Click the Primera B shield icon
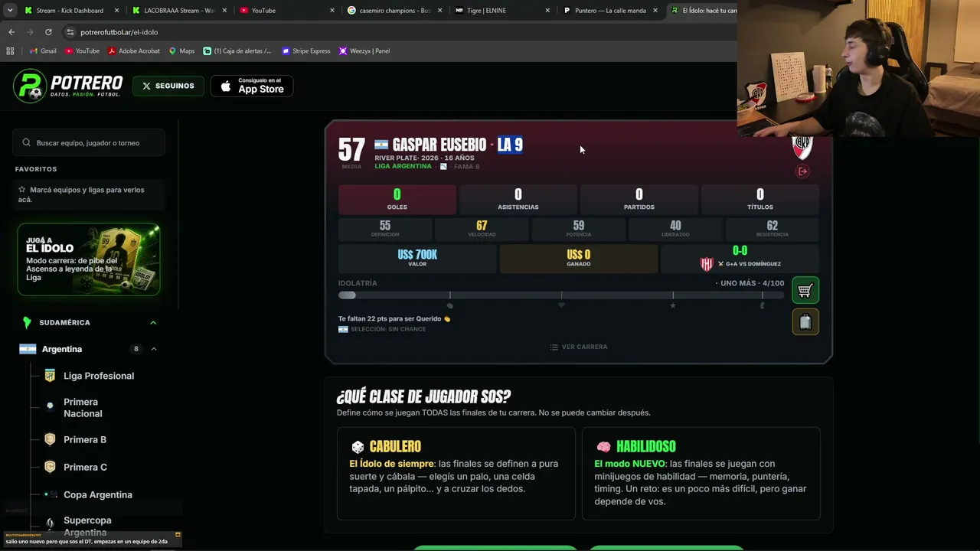The width and height of the screenshot is (980, 551). [50, 439]
